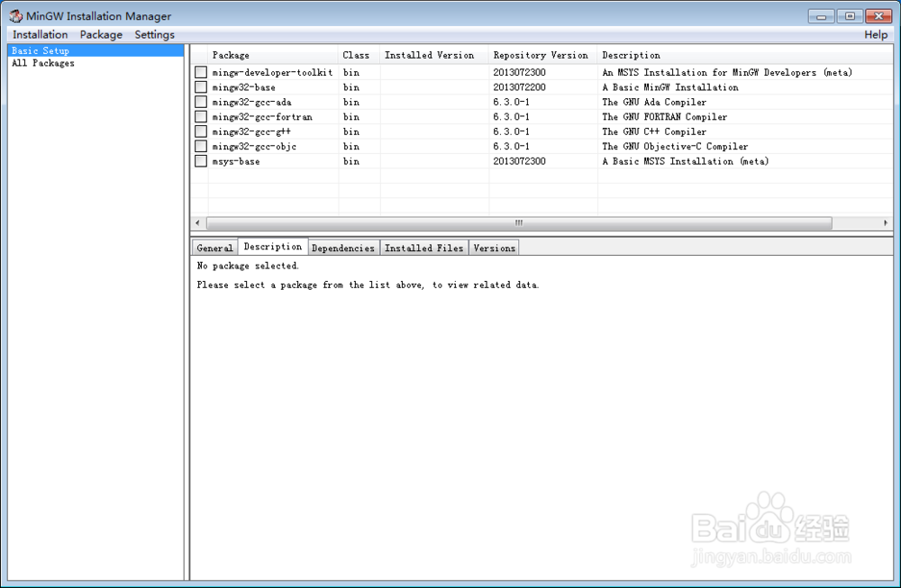Image resolution: width=901 pixels, height=588 pixels.
Task: Mark the mingw32-gcc-g++ package checkbox
Action: point(201,131)
